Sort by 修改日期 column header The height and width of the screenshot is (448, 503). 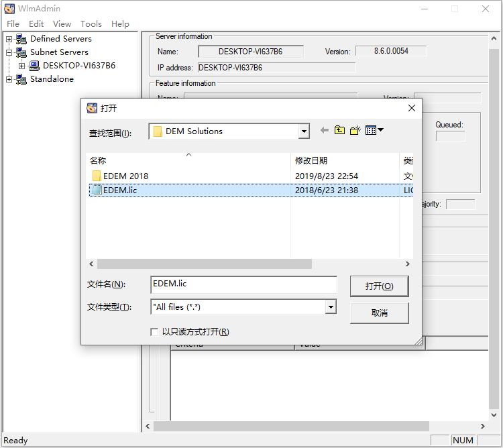pyautogui.click(x=345, y=160)
